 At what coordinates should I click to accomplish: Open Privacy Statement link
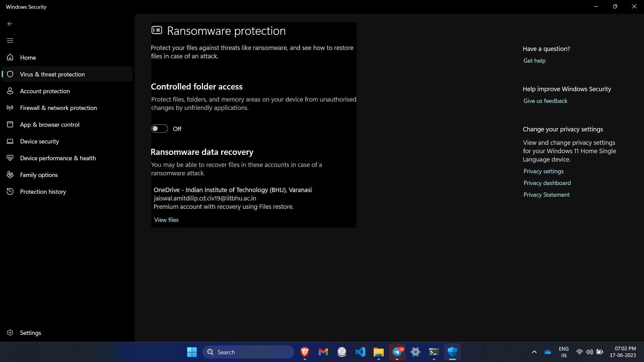546,195
